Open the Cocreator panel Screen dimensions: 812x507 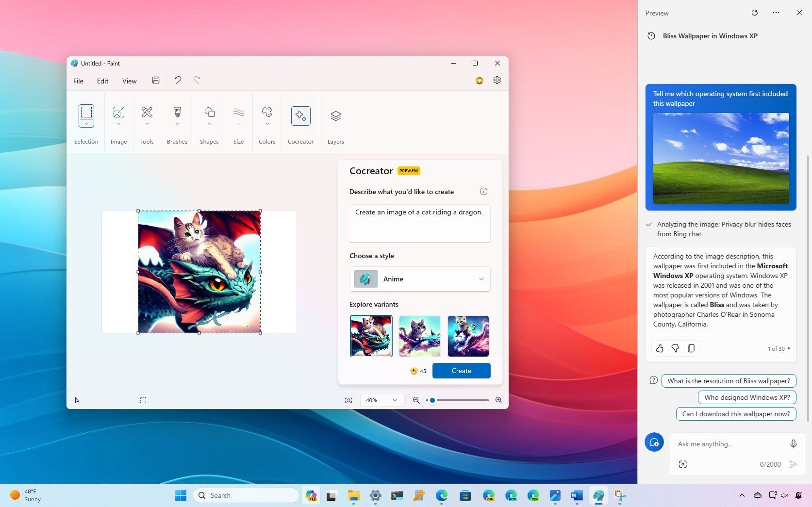[x=300, y=115]
